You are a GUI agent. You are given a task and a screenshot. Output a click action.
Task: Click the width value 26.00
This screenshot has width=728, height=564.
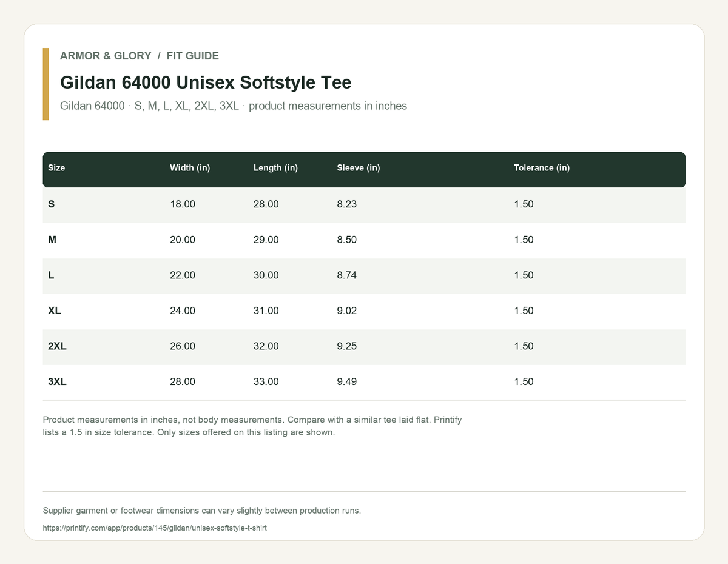(183, 346)
